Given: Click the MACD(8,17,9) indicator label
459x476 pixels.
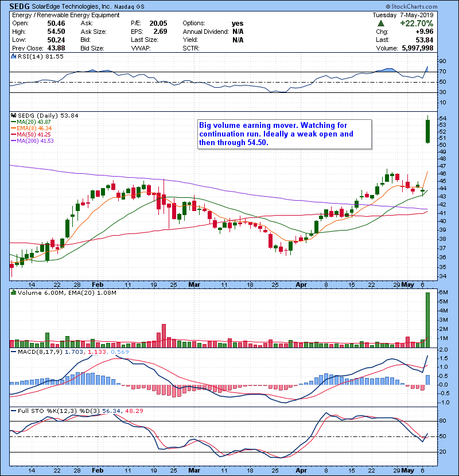Looking at the screenshot, I should click(x=40, y=352).
